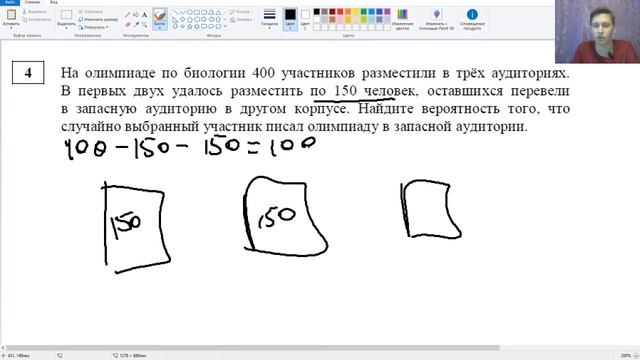This screenshot has height=360, width=640.
Task: Choose the curve shape in shapes gallery
Action: click(182, 12)
